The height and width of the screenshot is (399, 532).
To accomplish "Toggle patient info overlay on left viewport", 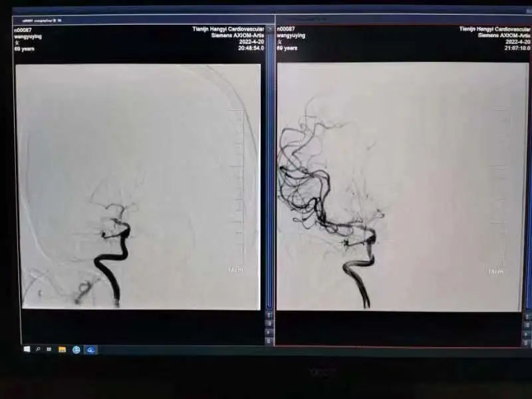I will coord(25,37).
